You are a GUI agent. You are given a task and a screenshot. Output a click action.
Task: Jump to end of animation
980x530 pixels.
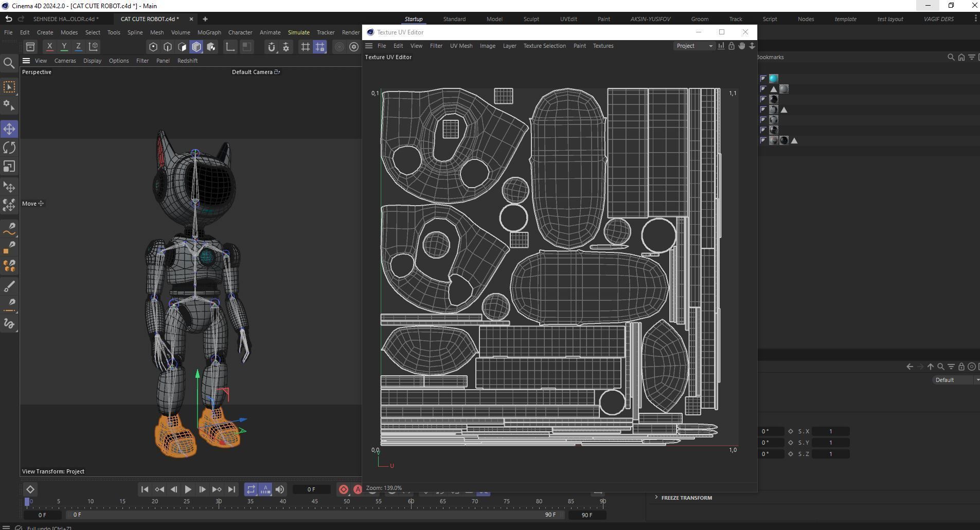point(231,489)
